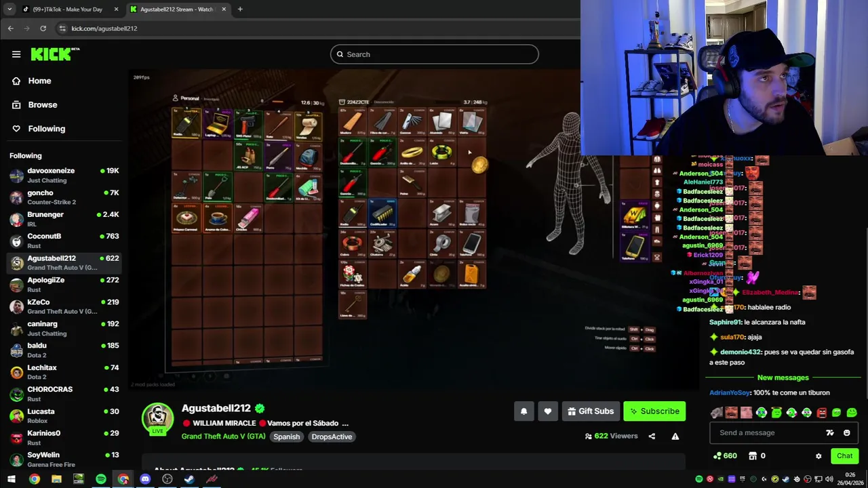Open SoyWelin channel in Following list
The height and width of the screenshot is (488, 868).
[64, 459]
